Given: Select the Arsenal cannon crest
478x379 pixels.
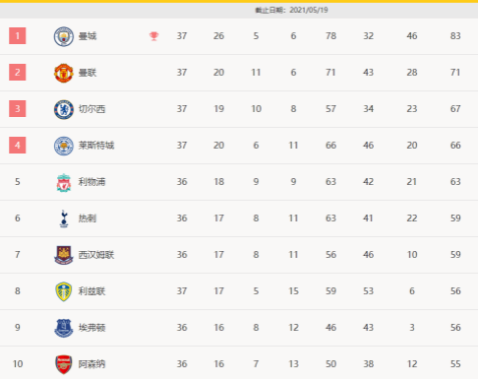Looking at the screenshot, I should pos(63,364).
